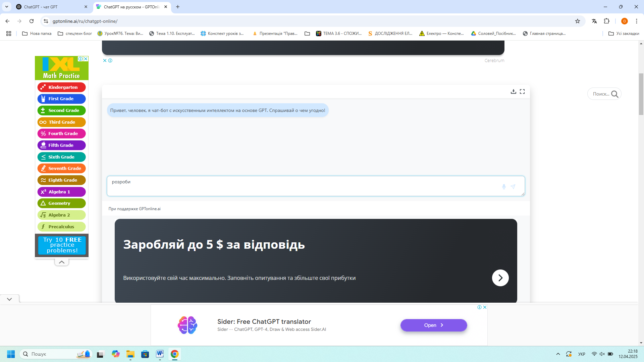
Task: Click the Open button in Sider ad
Action: 433,325
